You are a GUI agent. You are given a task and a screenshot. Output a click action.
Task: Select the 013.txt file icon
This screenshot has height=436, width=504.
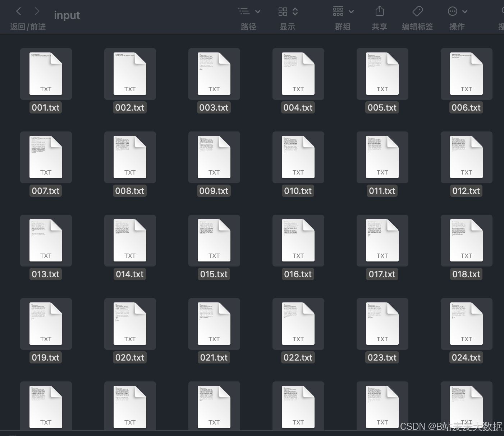(x=46, y=240)
